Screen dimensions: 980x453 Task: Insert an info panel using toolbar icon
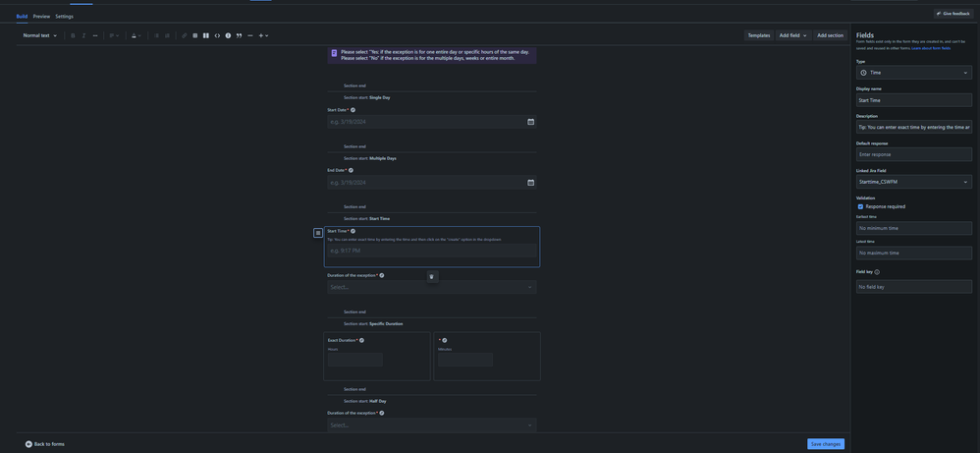point(228,35)
